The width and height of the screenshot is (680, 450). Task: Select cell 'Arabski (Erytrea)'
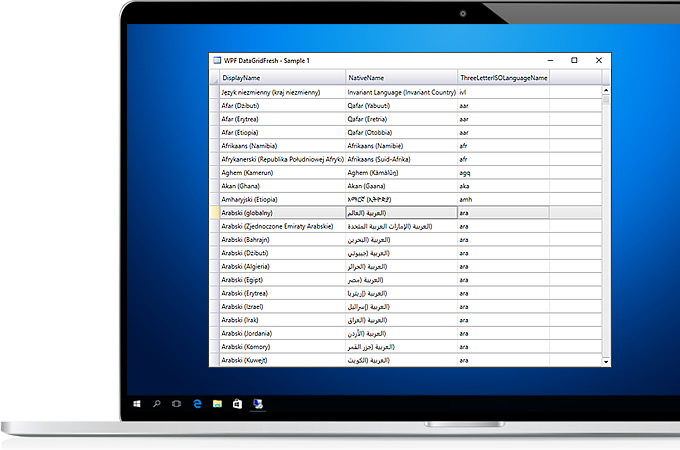(282, 293)
